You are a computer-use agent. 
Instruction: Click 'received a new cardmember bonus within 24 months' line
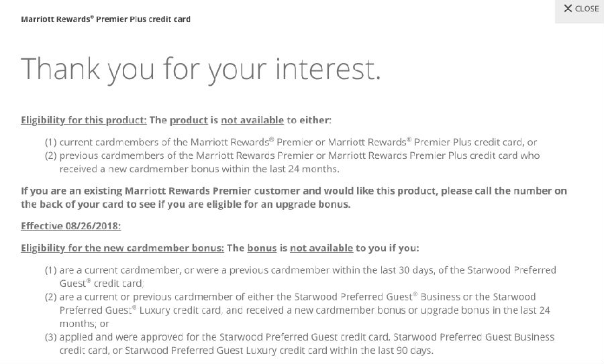(x=199, y=169)
